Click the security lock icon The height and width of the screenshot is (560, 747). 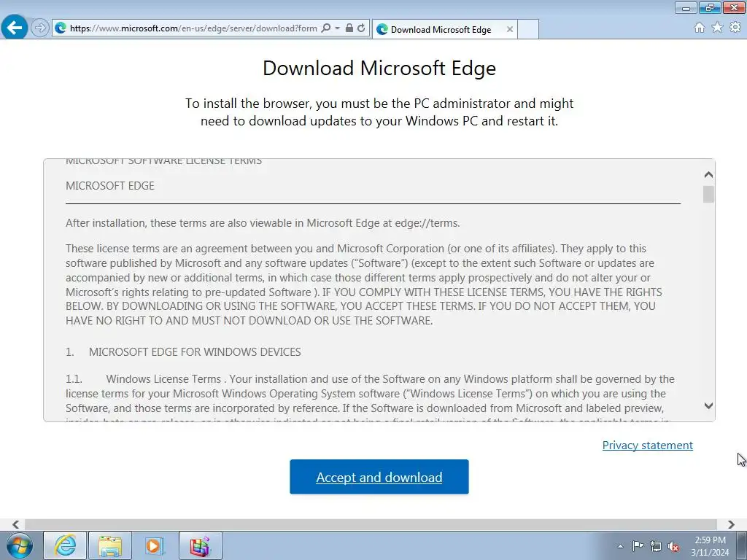[x=349, y=28]
